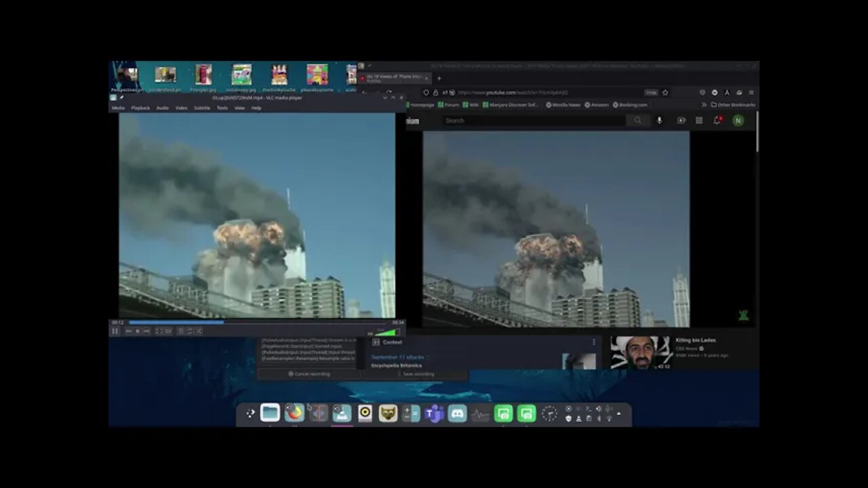Image resolution: width=868 pixels, height=488 pixels.
Task: Open VLC Tools menu
Action: (222, 108)
